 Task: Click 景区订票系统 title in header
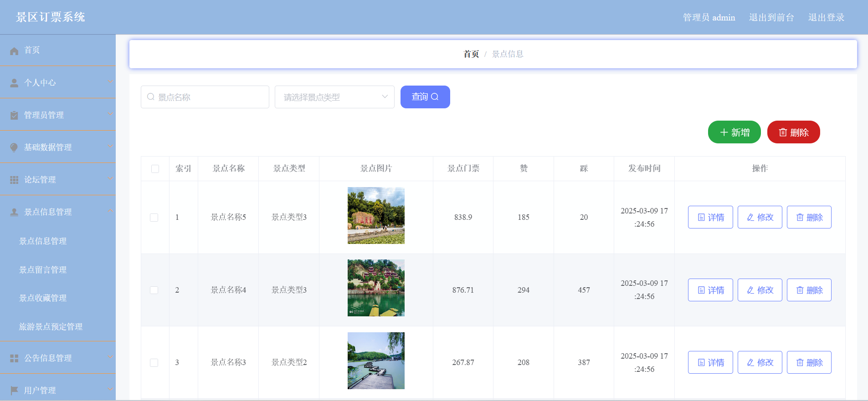point(50,17)
